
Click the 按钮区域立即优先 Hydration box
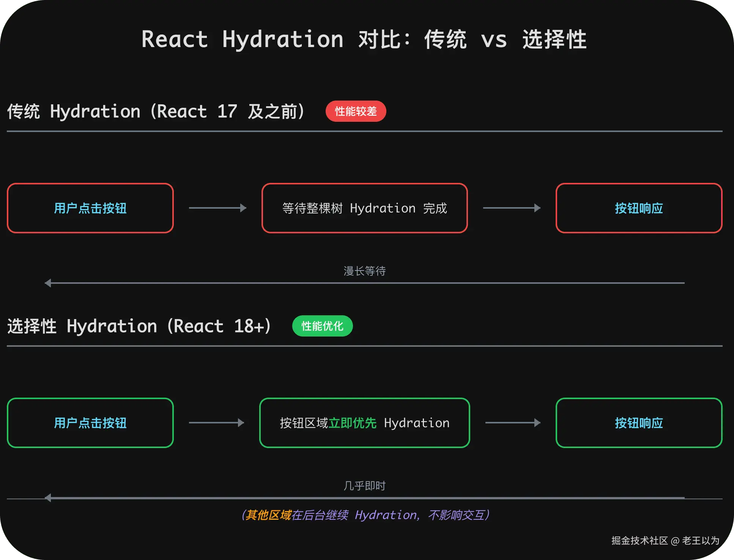[364, 423]
